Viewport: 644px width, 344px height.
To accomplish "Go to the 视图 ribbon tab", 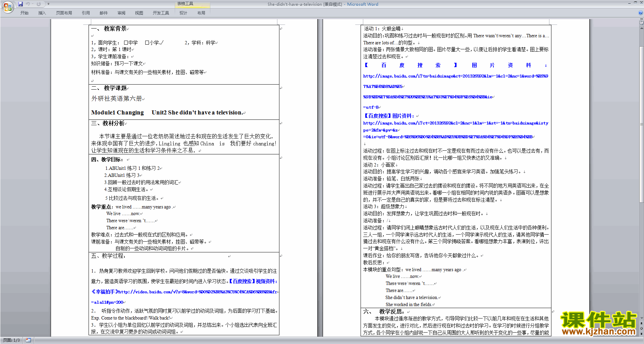I will click(139, 13).
